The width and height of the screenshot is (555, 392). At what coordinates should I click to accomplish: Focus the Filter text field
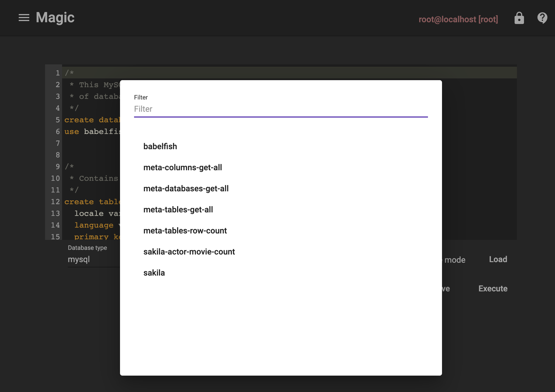pos(280,109)
